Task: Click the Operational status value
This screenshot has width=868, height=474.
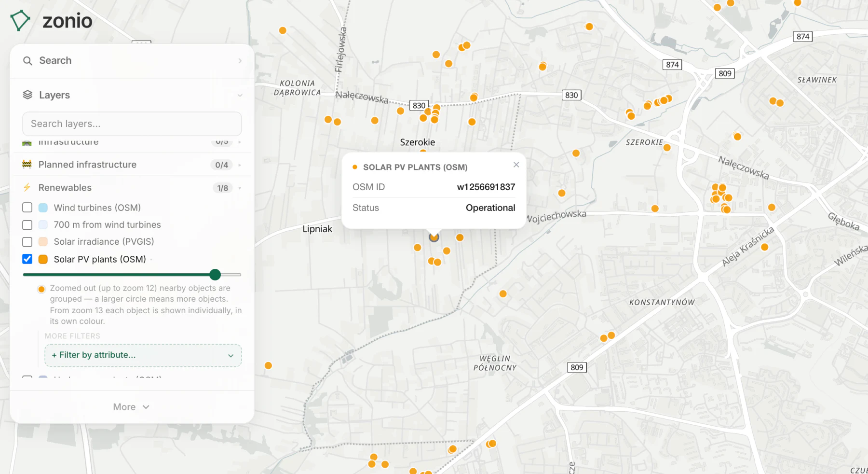Action: coord(490,208)
